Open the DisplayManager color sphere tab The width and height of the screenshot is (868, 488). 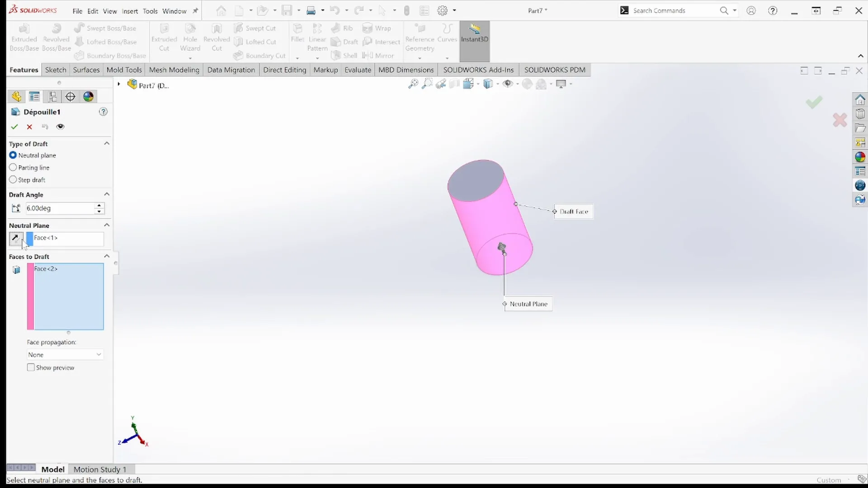coord(89,96)
